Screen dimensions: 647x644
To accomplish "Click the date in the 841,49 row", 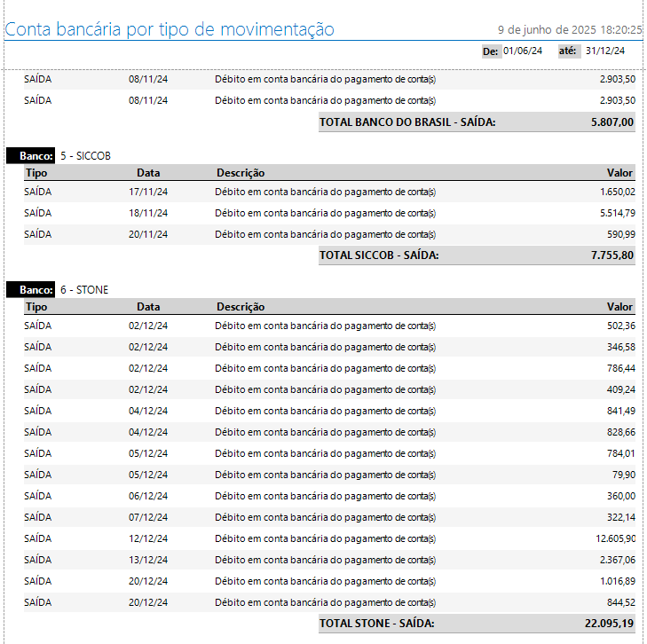I will (x=148, y=411).
